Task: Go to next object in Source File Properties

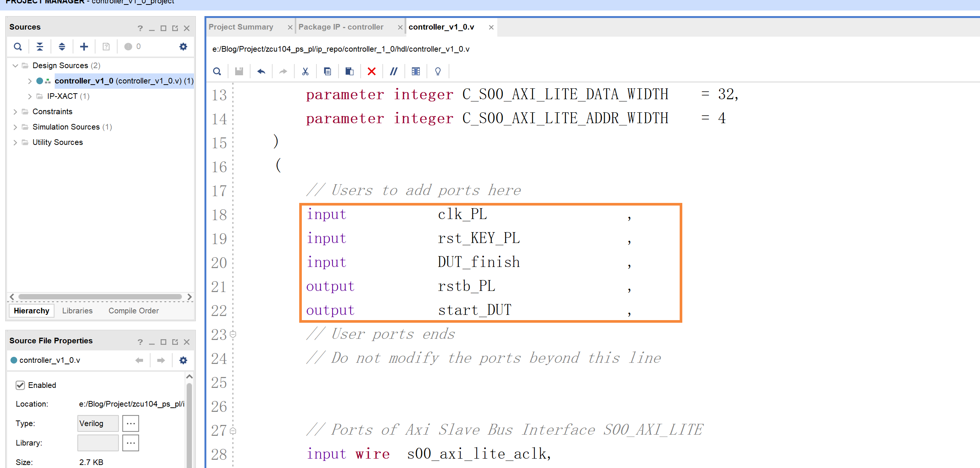Action: [x=161, y=360]
